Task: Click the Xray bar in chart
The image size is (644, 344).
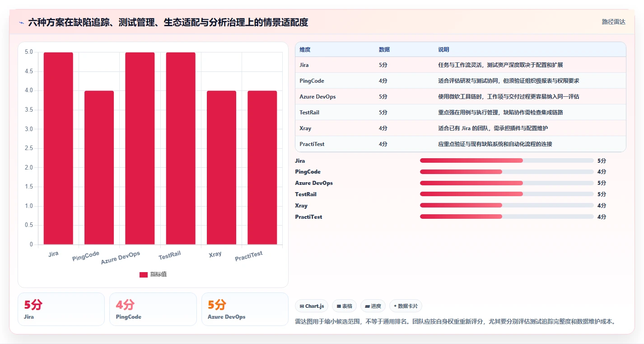Action: point(221,168)
